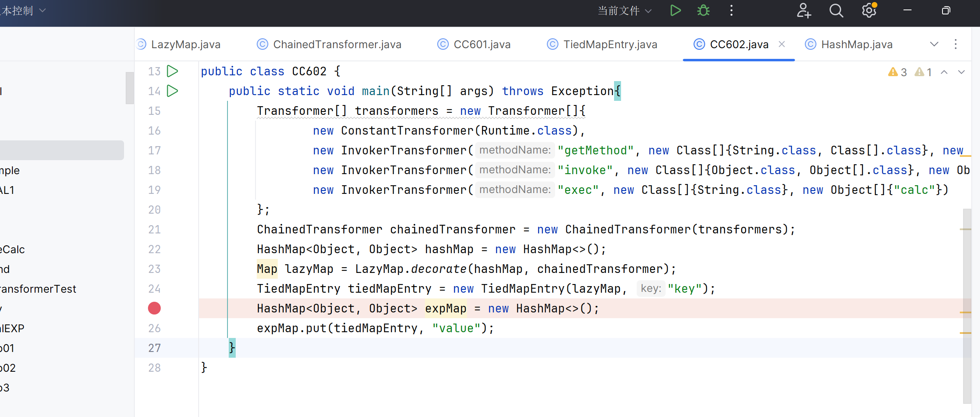Select the project item ending in lEXP

click(x=12, y=328)
